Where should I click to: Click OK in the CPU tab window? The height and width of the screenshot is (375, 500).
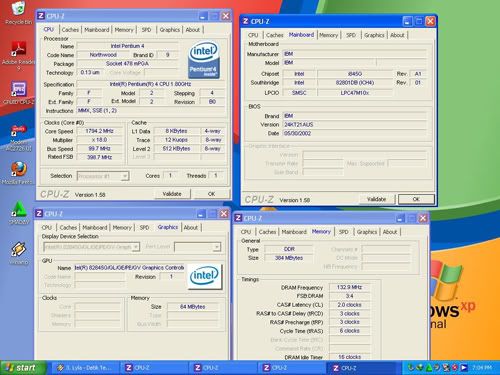(x=211, y=194)
